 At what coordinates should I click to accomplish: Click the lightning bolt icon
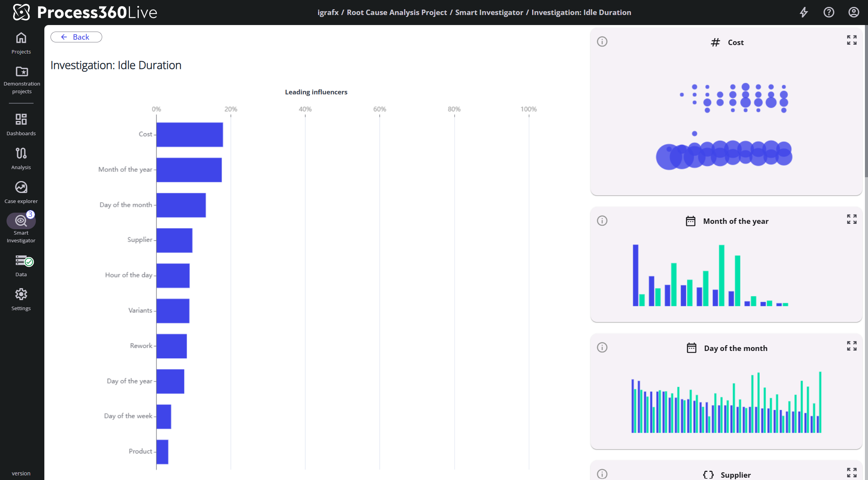pyautogui.click(x=804, y=12)
